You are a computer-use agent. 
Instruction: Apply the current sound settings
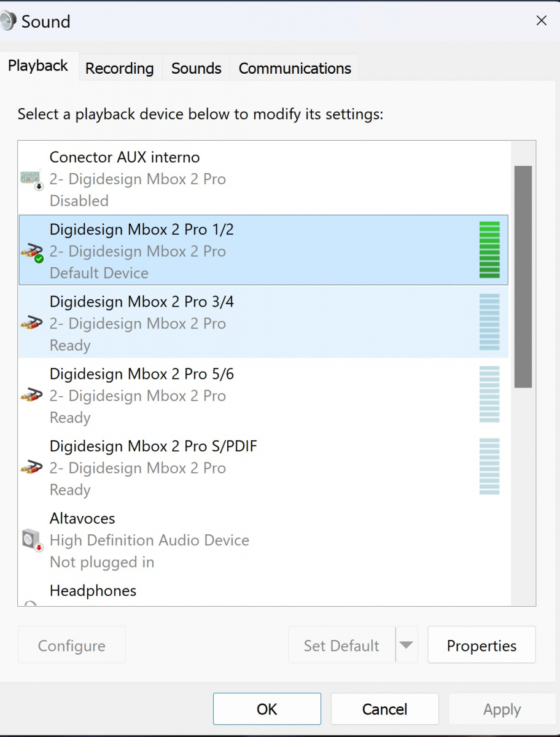[x=502, y=709]
